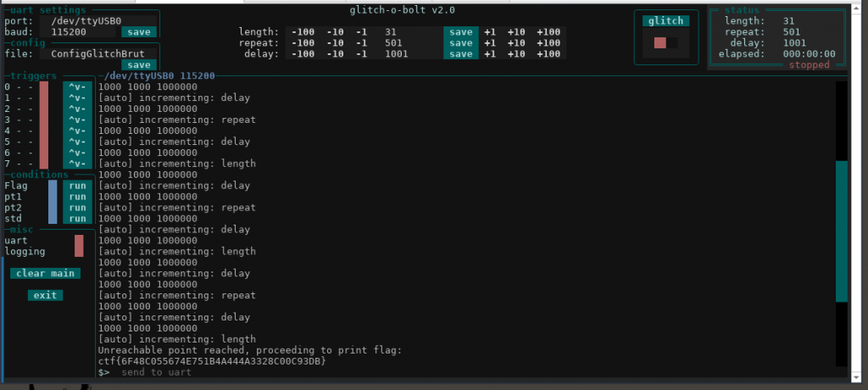Cycle trigger 0 edge selector

(x=77, y=87)
